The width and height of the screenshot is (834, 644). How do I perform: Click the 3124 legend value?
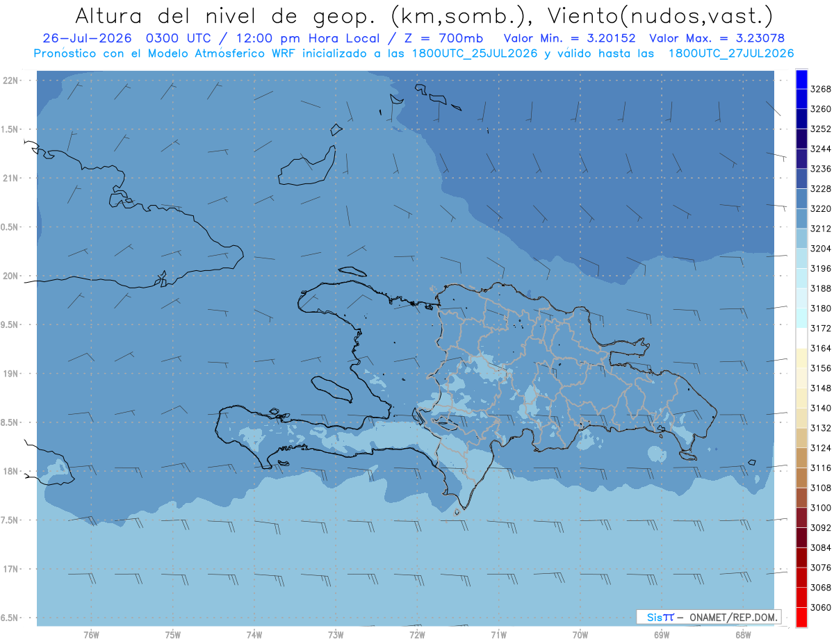[821, 447]
